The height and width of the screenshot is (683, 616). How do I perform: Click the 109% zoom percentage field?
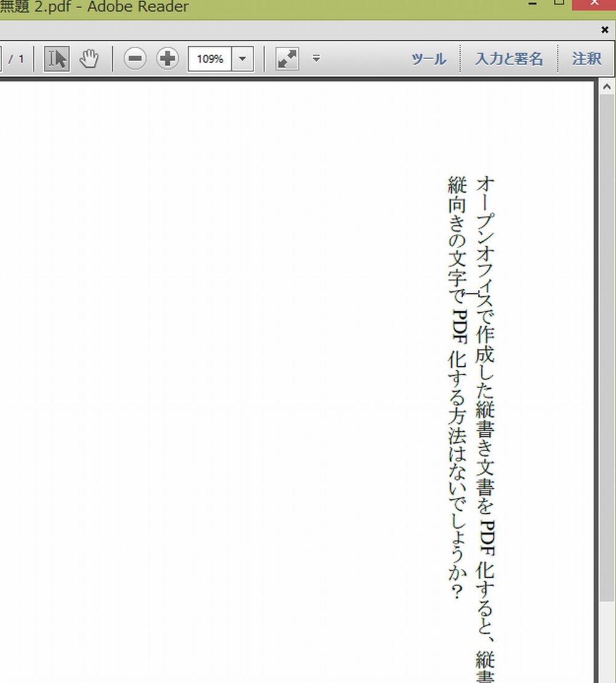tap(210, 59)
